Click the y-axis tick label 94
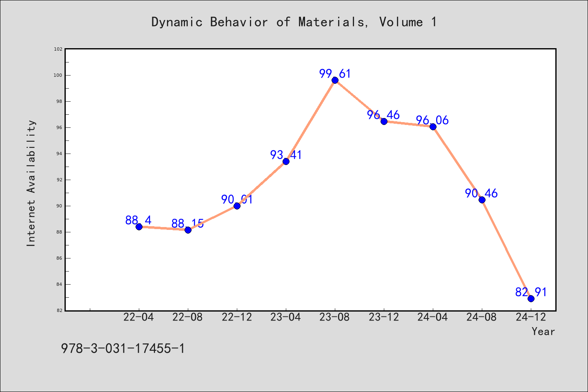The width and height of the screenshot is (588, 392). pos(60,154)
